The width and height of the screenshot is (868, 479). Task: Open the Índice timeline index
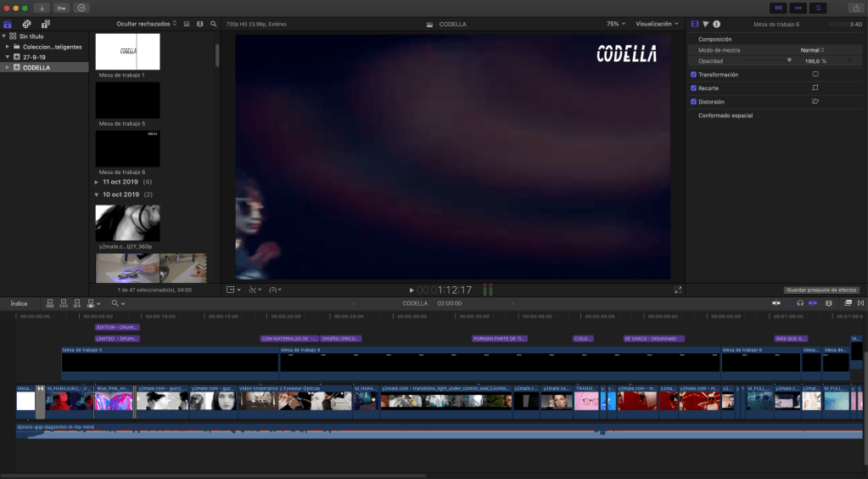(x=19, y=303)
